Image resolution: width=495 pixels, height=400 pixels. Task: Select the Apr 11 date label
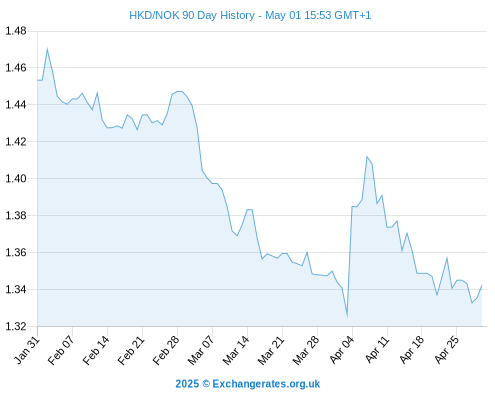(x=377, y=350)
